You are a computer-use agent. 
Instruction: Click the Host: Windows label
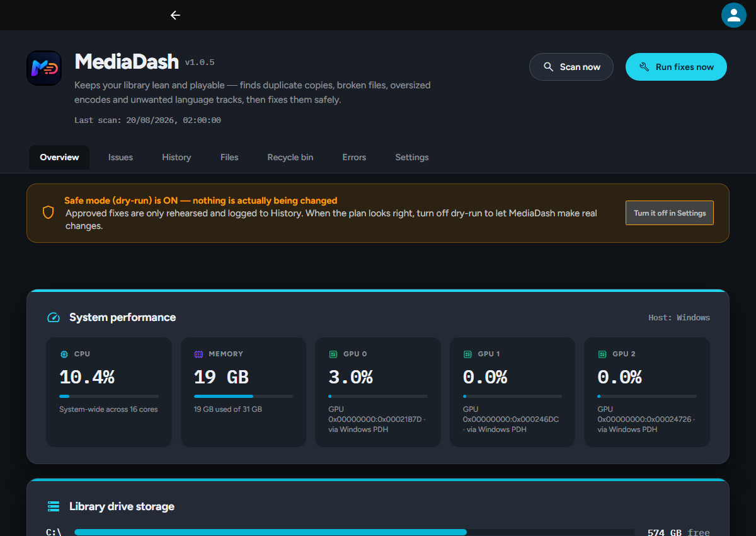click(679, 317)
